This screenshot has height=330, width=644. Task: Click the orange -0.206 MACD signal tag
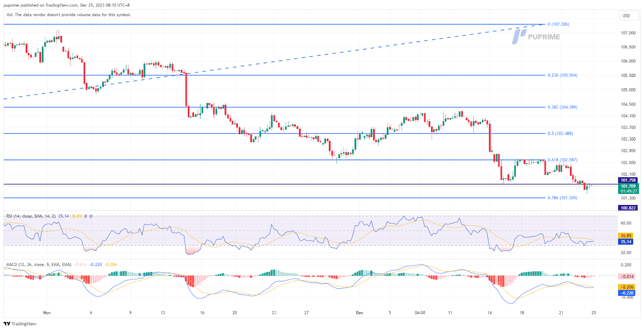pos(627,287)
